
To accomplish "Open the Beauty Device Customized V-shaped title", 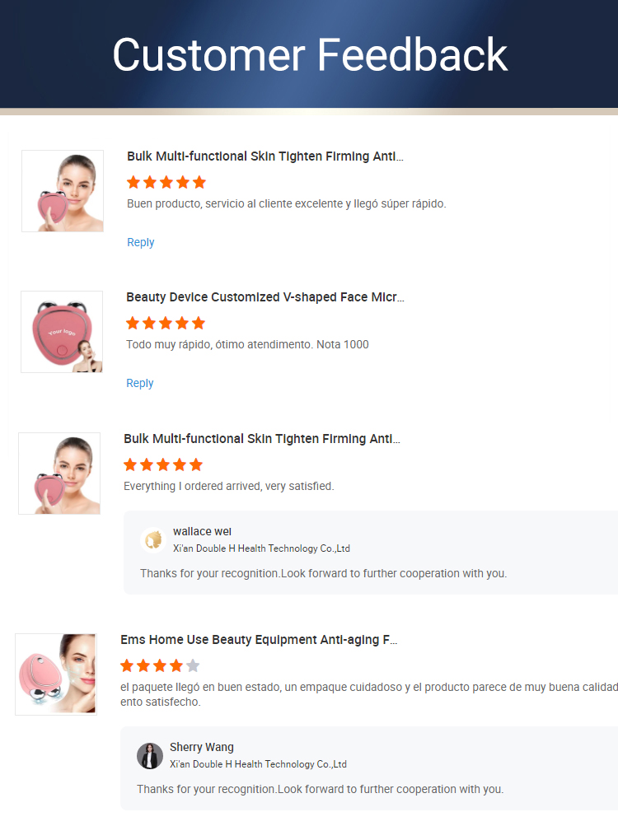I will 265,297.
